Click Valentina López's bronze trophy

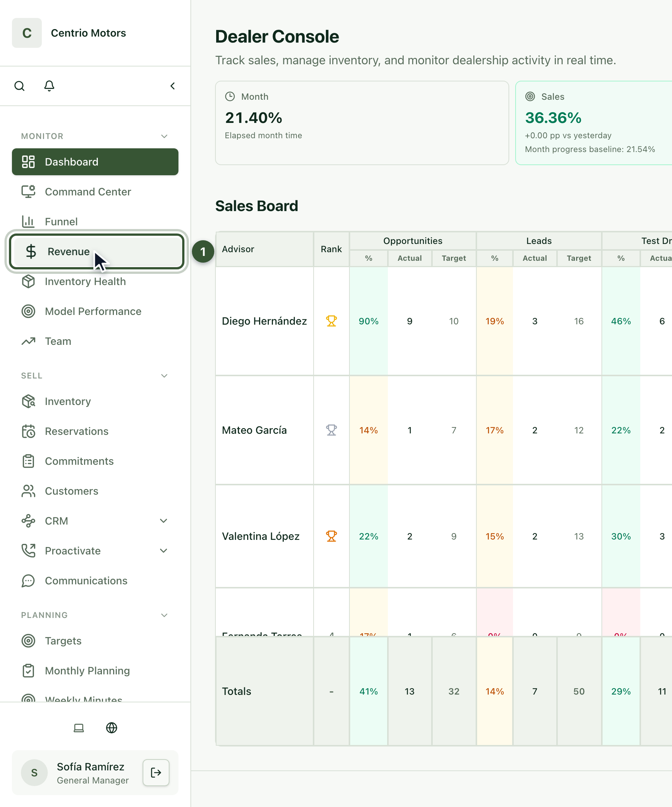coord(332,536)
